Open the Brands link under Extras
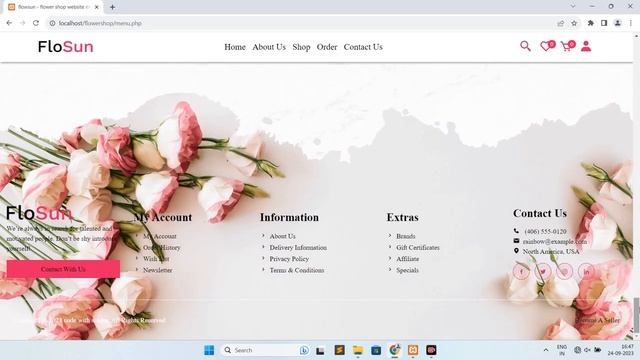The height and width of the screenshot is (360, 640). coord(406,236)
